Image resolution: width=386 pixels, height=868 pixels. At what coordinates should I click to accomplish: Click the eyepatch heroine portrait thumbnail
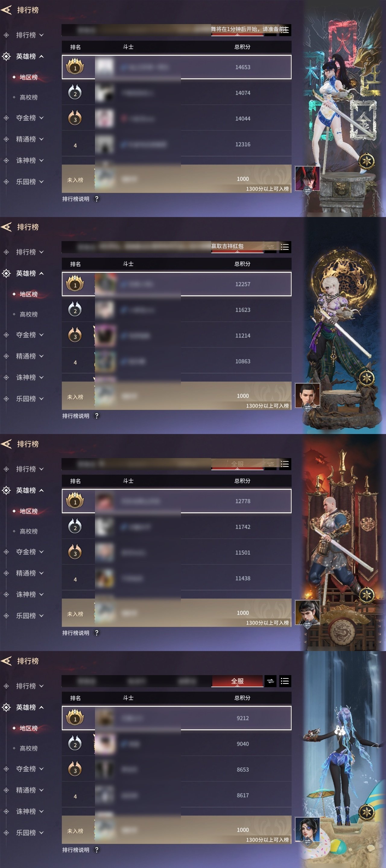[x=308, y=830]
